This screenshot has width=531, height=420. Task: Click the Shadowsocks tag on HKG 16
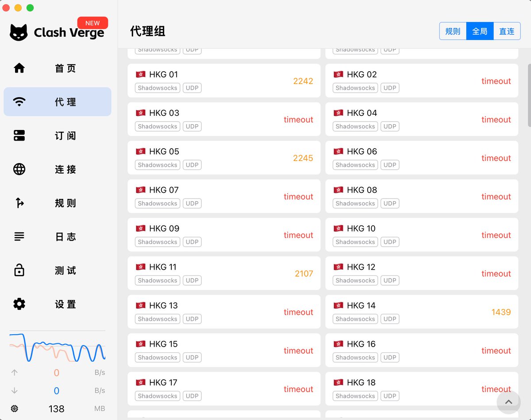pos(355,357)
